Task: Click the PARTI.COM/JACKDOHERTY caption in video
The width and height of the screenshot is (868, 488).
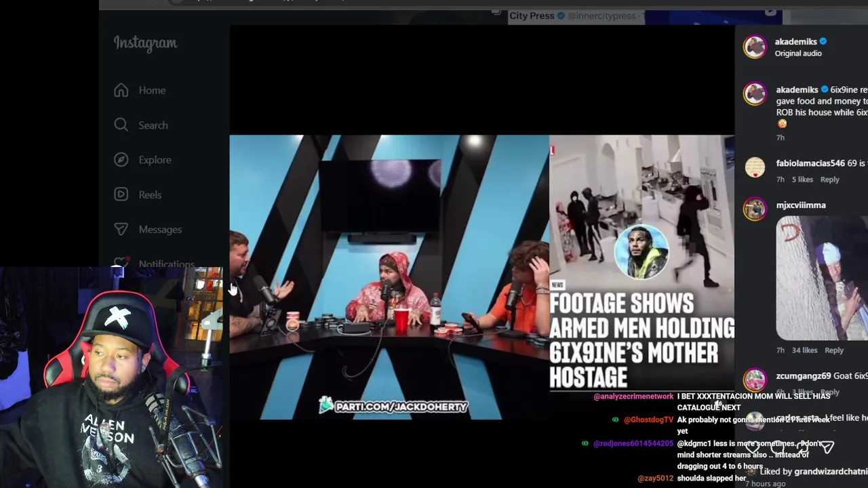Action: tap(394, 406)
